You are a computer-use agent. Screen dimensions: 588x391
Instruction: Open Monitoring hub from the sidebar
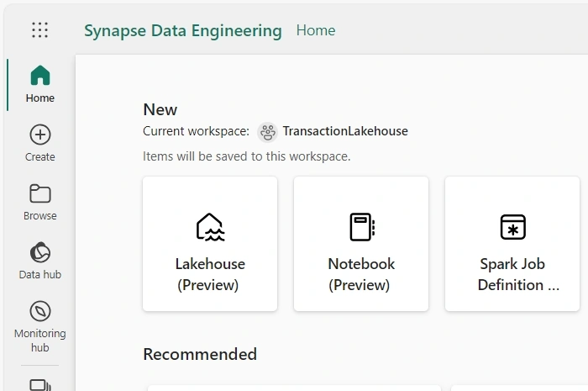[x=40, y=326]
